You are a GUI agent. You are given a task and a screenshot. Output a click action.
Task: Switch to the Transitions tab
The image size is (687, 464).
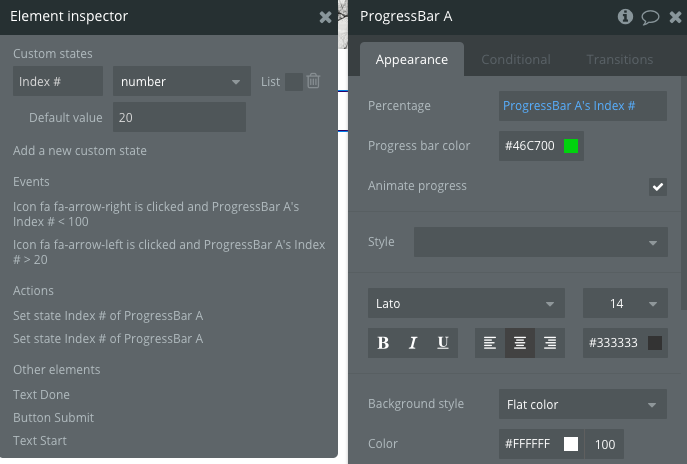(620, 60)
